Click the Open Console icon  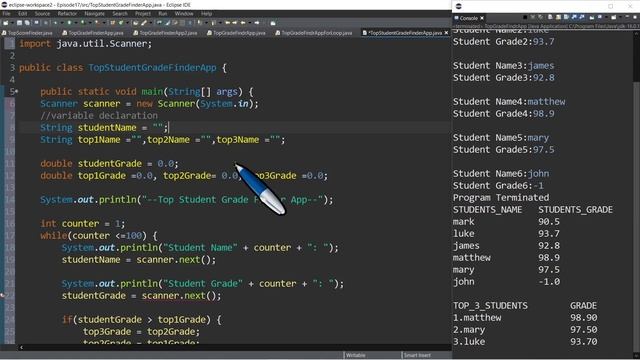coord(613,18)
